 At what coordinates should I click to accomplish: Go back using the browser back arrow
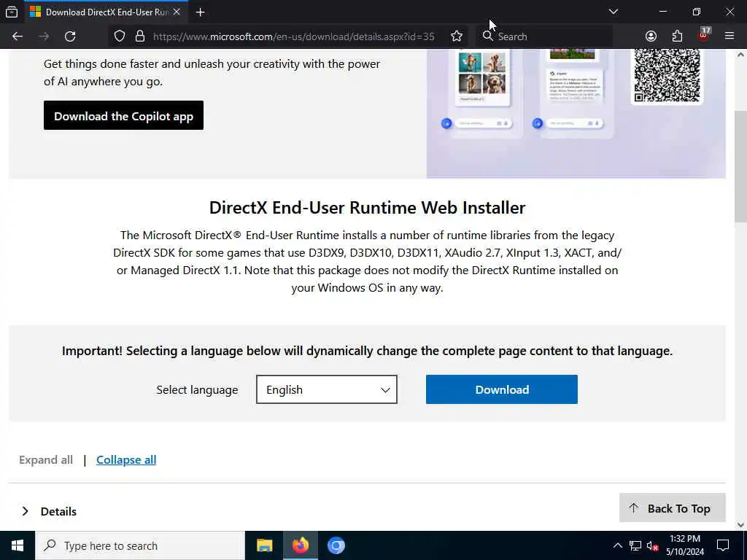pyautogui.click(x=18, y=36)
